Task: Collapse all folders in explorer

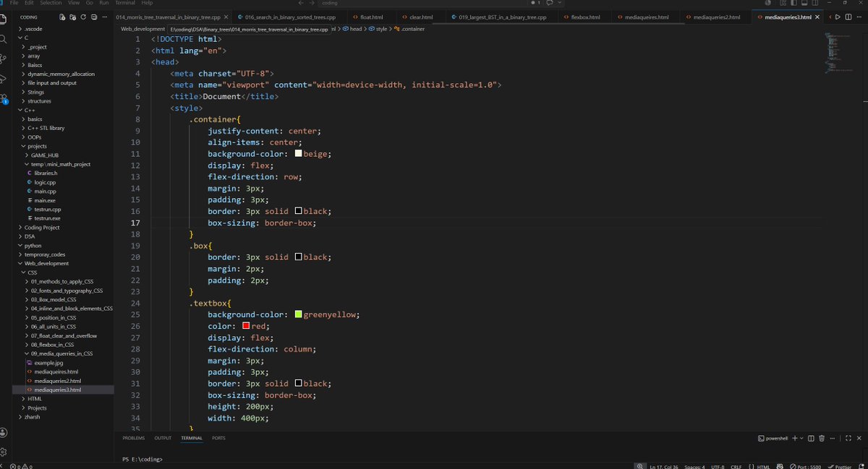Action: click(95, 17)
